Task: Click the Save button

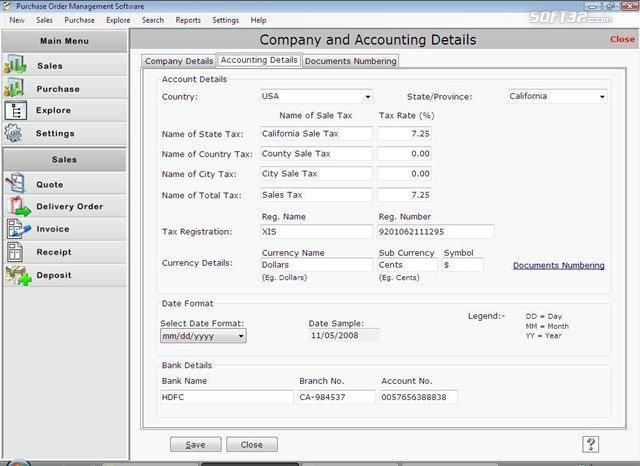Action: tap(196, 444)
